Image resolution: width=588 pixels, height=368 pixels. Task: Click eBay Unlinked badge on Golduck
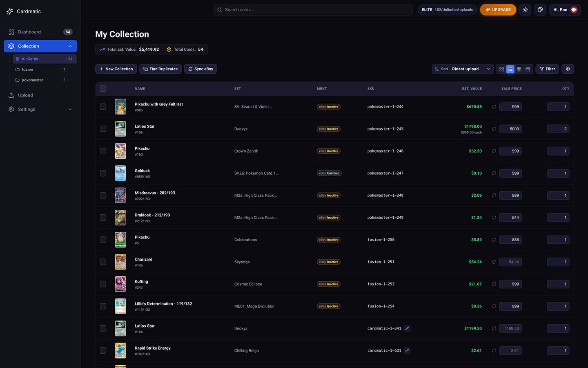(x=329, y=173)
